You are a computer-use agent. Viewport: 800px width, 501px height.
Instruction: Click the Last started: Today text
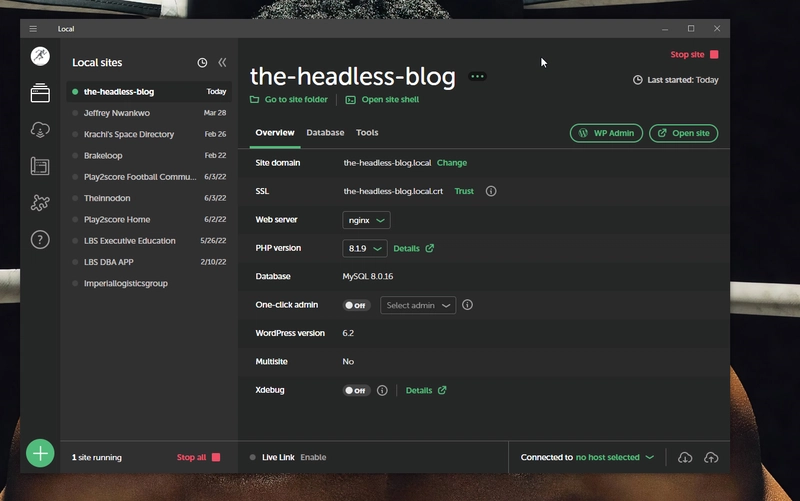pyautogui.click(x=683, y=80)
